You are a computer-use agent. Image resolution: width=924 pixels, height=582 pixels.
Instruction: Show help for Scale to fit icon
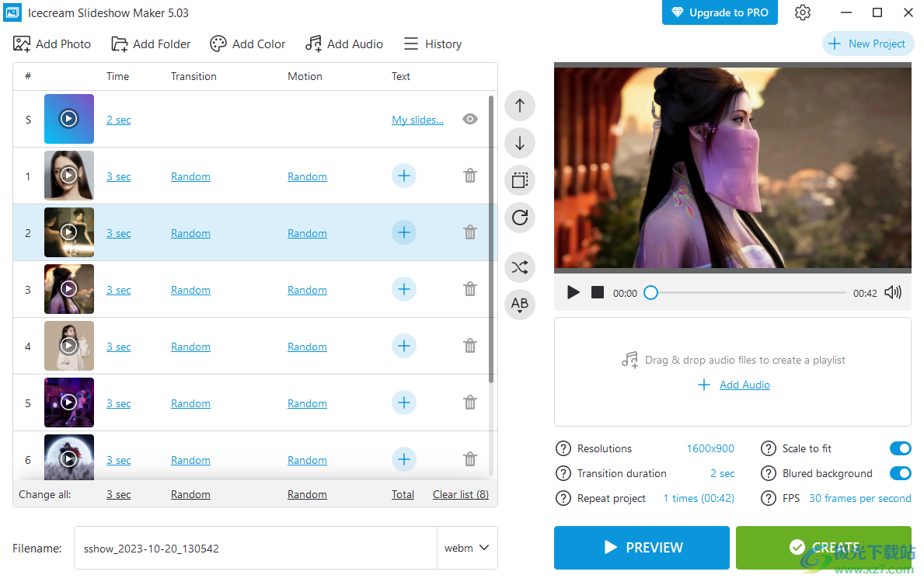coord(769,448)
